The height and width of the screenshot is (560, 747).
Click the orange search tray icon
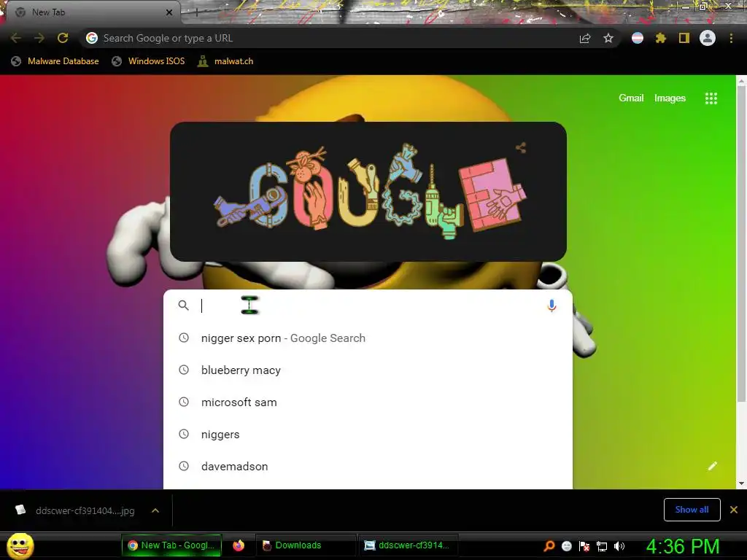[549, 545]
